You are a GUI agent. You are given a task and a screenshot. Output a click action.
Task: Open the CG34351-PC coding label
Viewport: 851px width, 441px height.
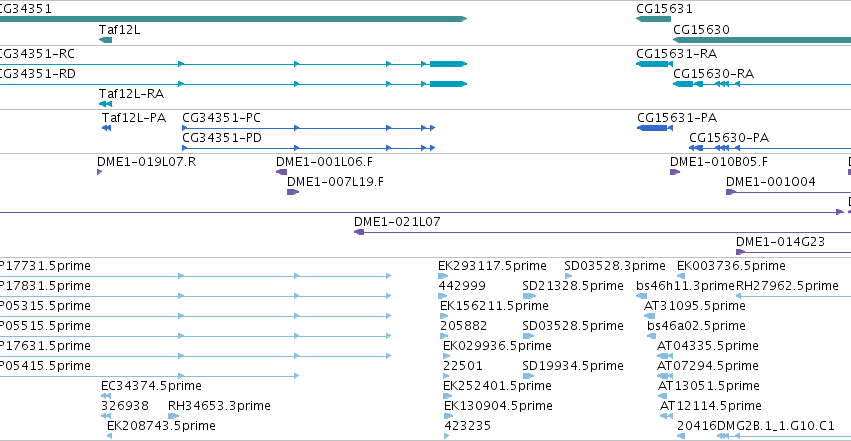point(221,118)
